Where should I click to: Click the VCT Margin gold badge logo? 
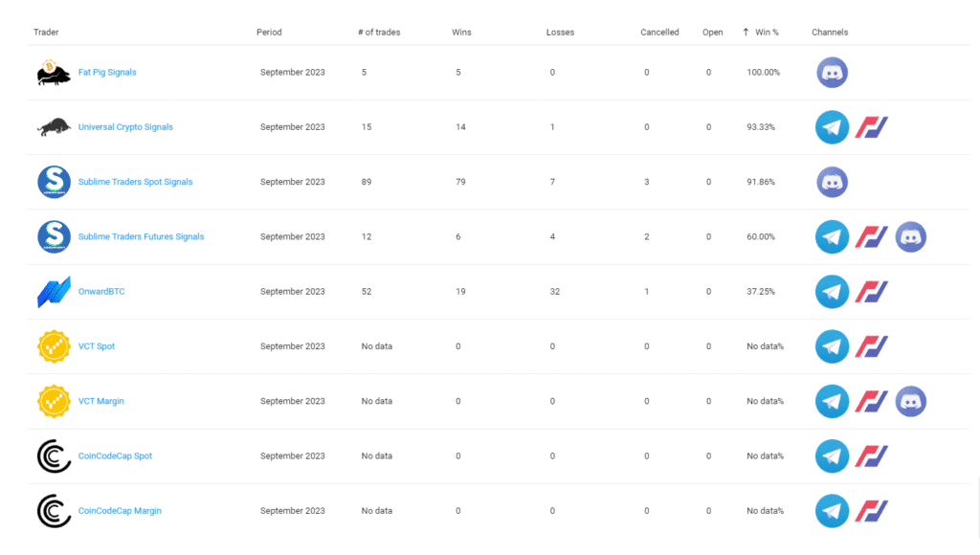click(54, 401)
